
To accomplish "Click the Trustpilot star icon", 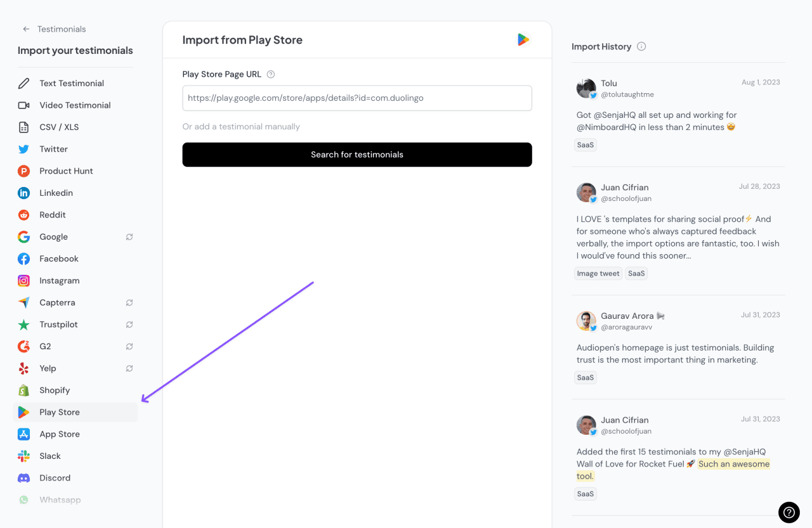I will point(23,325).
